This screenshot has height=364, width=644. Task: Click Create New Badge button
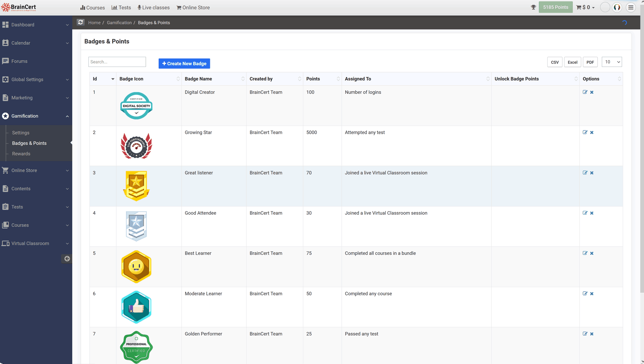point(184,64)
